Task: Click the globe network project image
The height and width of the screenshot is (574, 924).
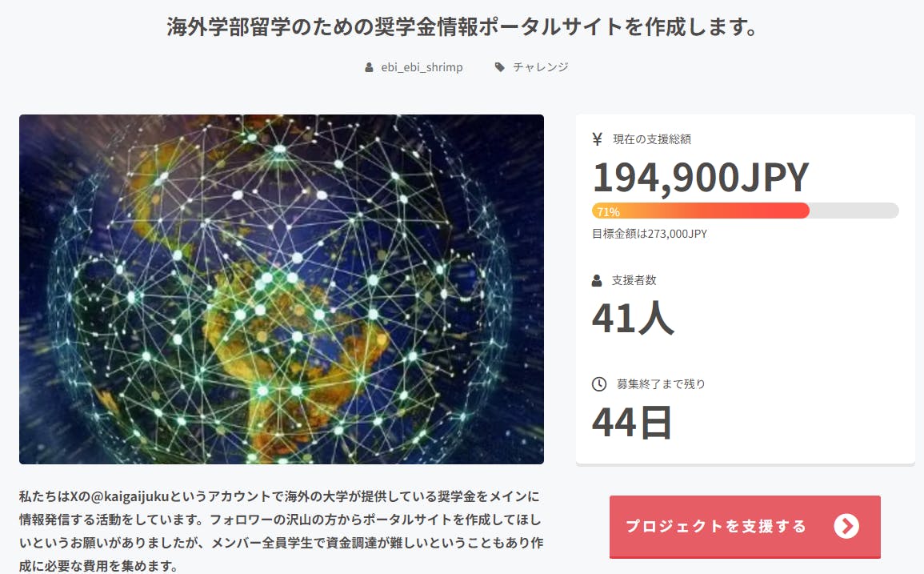Action: 282,289
